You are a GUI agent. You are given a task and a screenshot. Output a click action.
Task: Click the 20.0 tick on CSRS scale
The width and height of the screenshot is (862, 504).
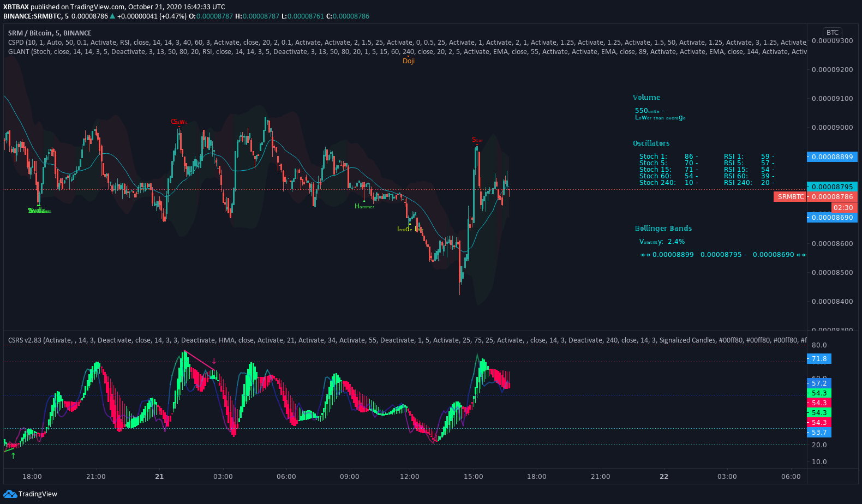pyautogui.click(x=819, y=445)
